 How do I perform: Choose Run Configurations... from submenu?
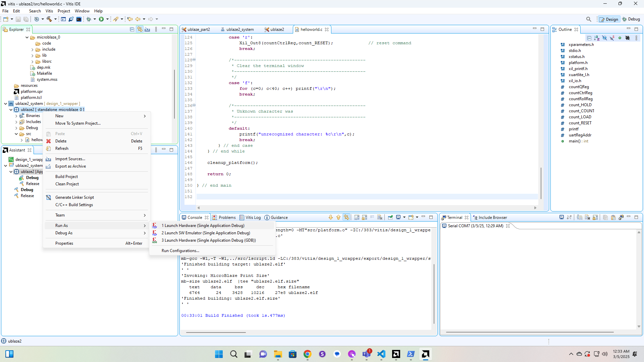[180, 251]
